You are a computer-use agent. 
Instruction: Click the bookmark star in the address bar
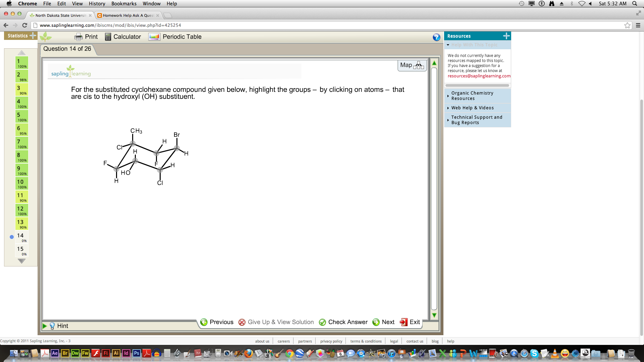pyautogui.click(x=627, y=25)
